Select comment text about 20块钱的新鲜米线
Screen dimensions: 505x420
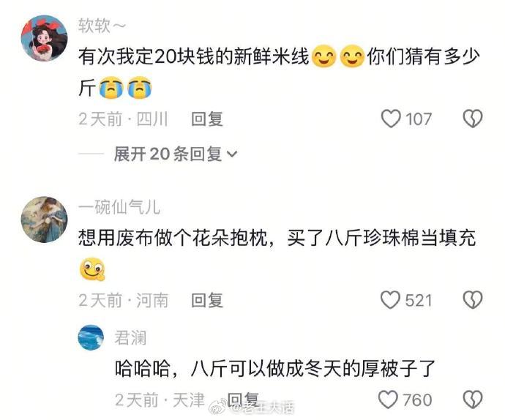click(x=280, y=71)
